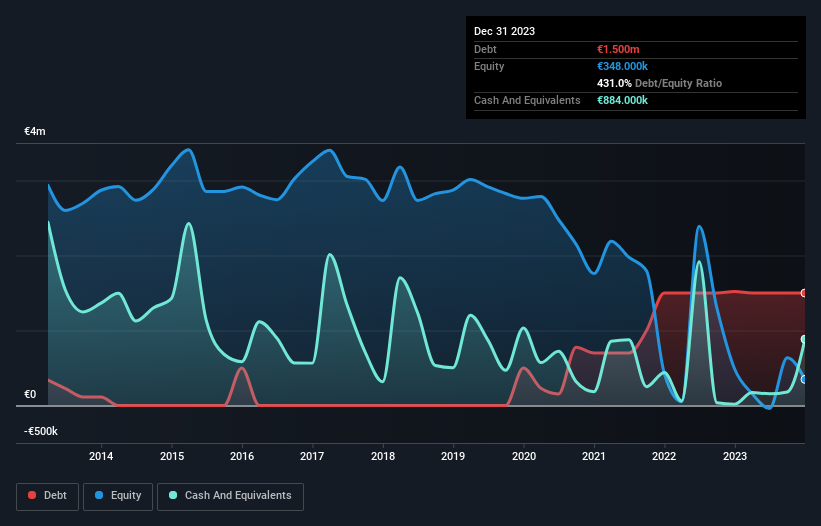Click the €0 y-axis label
The width and height of the screenshot is (821, 526).
(30, 394)
